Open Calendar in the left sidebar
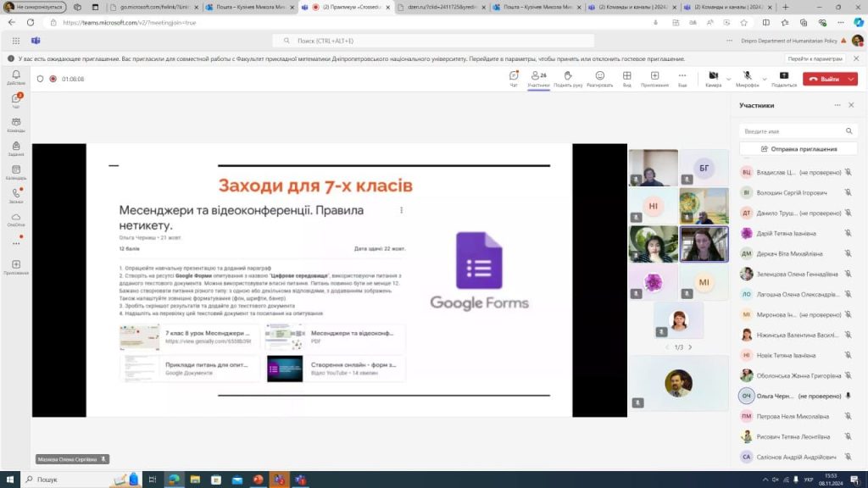 (15, 170)
